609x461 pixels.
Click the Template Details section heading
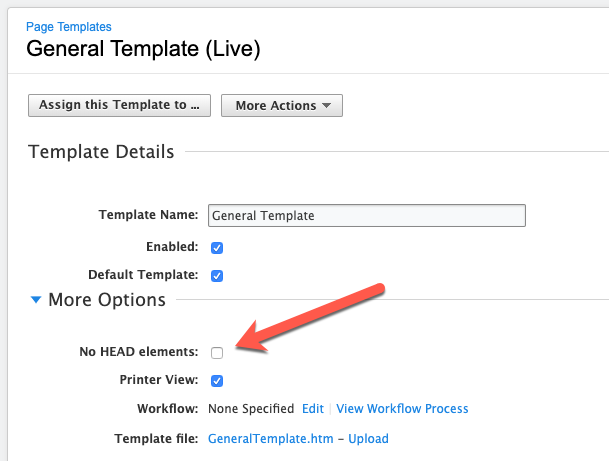pyautogui.click(x=101, y=152)
